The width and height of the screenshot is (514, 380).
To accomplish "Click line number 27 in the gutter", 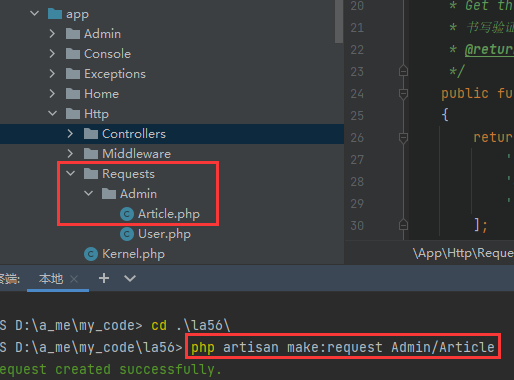I will point(357,160).
